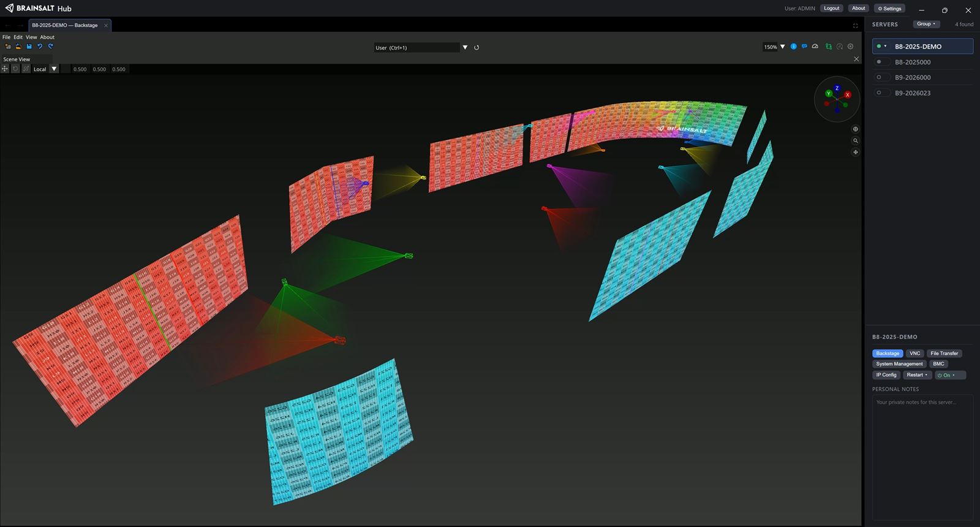
Task: Click the personal notes text area
Action: [x=922, y=457]
